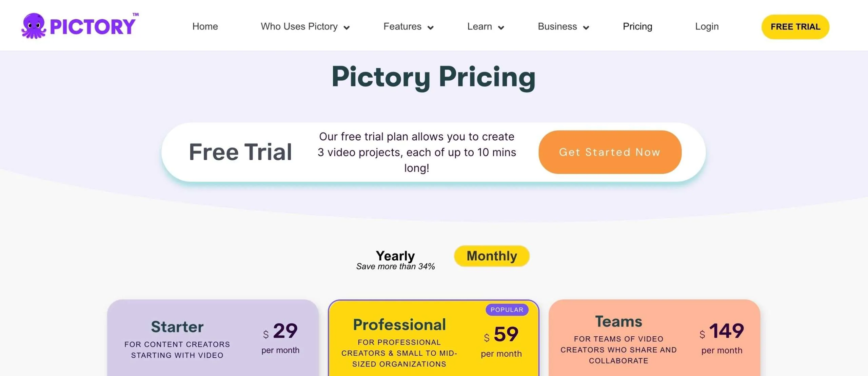
Task: Open the Business dropdown menu
Action: (x=563, y=26)
